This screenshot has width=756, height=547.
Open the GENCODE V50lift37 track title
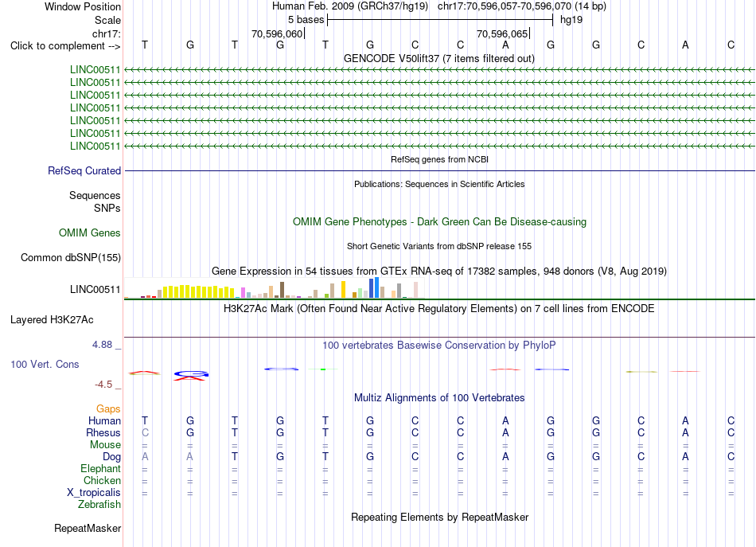click(x=438, y=59)
